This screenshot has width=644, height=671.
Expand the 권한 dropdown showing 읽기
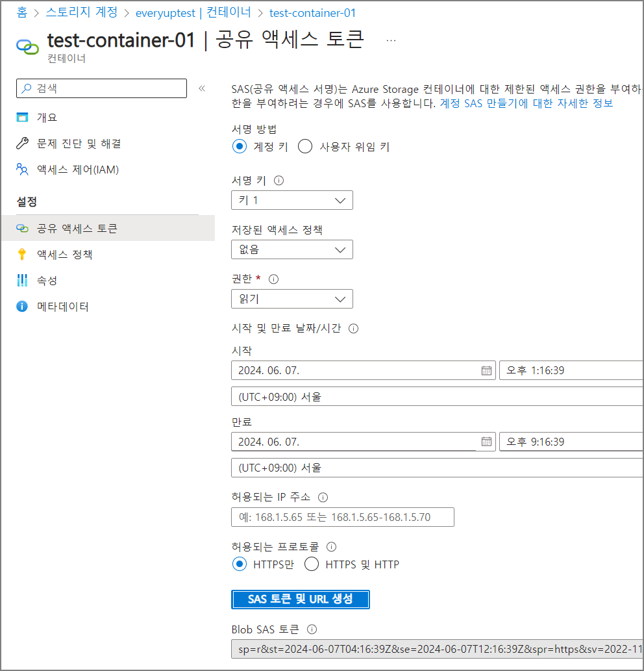[x=292, y=299]
